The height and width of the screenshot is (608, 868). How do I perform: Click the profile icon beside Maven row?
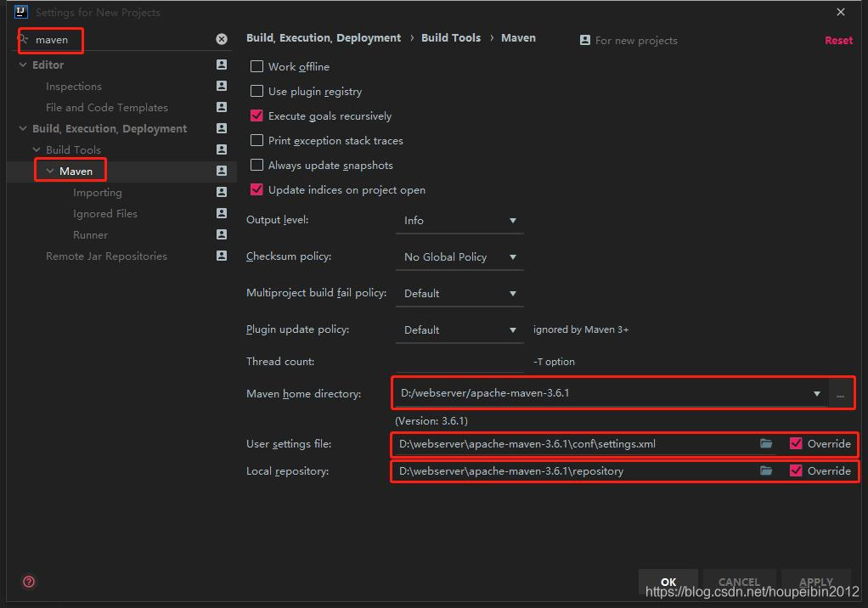coord(222,171)
